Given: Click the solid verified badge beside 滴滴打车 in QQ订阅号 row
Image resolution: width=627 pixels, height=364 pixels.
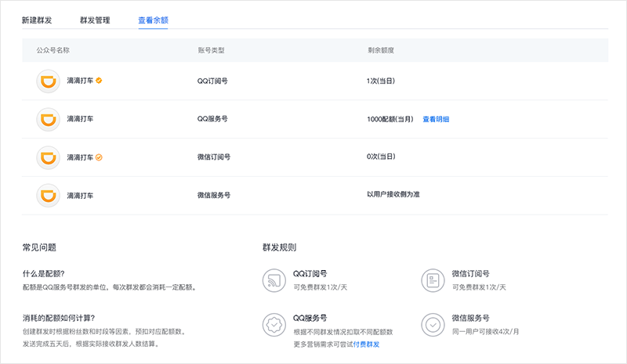Looking at the screenshot, I should [x=99, y=81].
